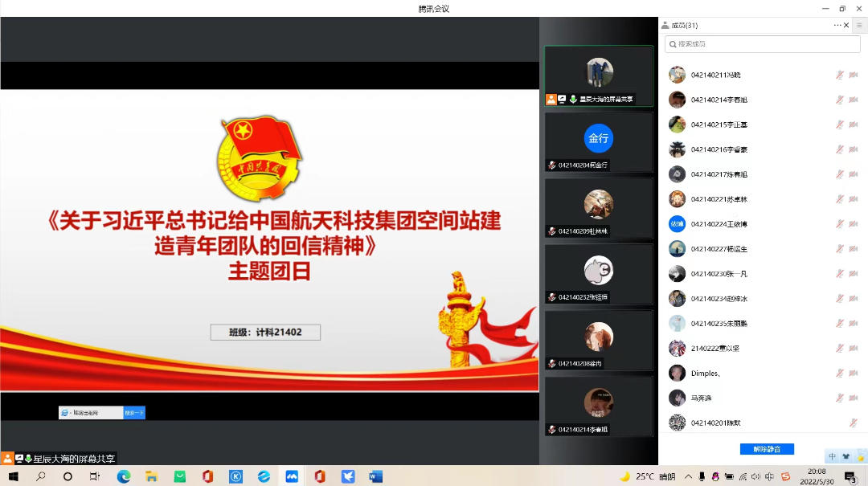Select bottom video tile of 042140214
Viewport: 868px width, 486px height.
tap(599, 406)
